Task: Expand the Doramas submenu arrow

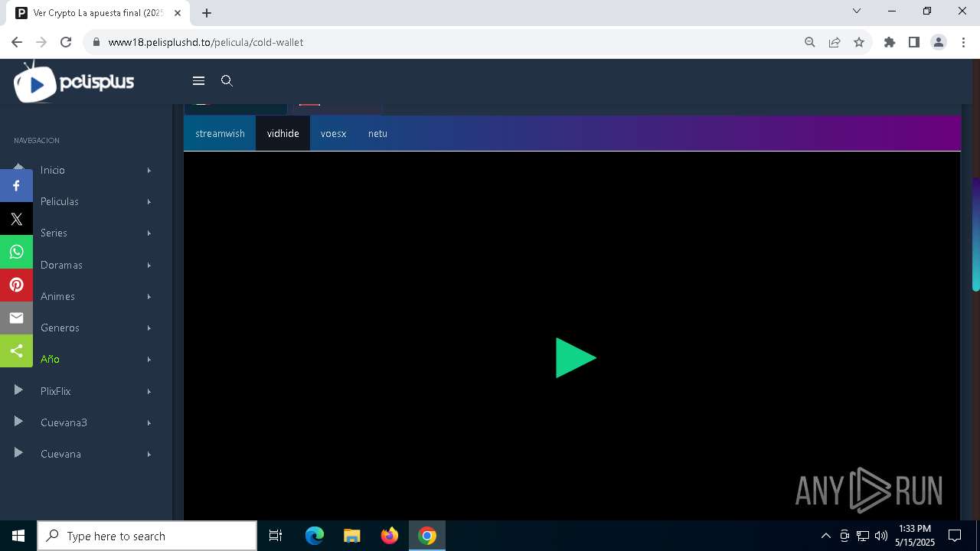Action: click(149, 265)
